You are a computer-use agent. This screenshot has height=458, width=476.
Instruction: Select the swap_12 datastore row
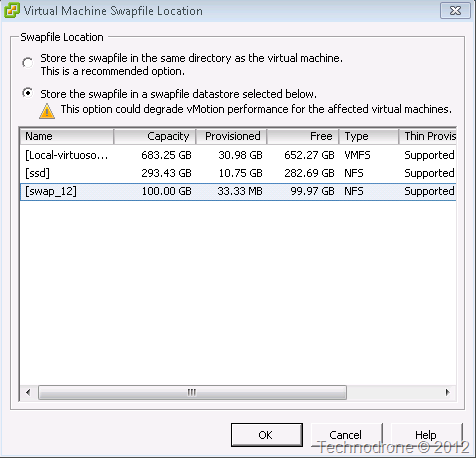pyautogui.click(x=238, y=192)
